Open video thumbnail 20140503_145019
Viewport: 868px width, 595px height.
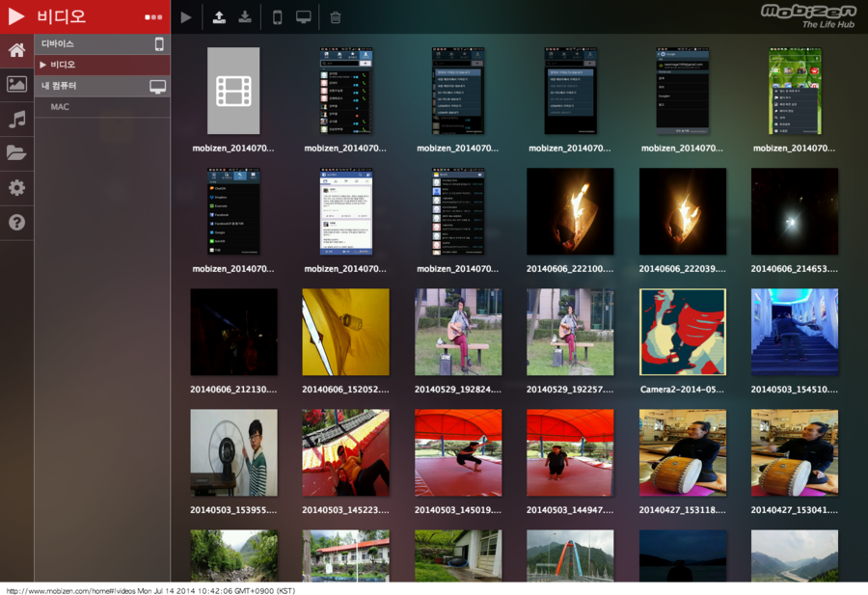[458, 452]
